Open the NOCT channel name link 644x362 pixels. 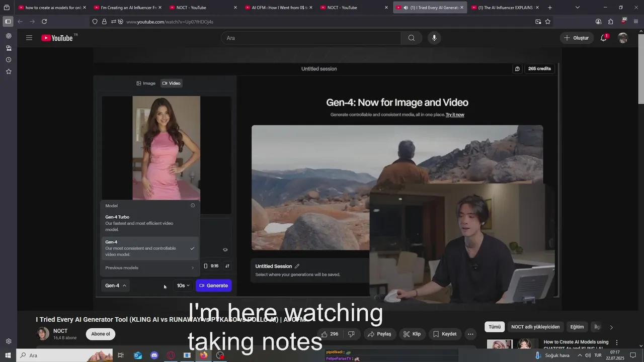60,331
